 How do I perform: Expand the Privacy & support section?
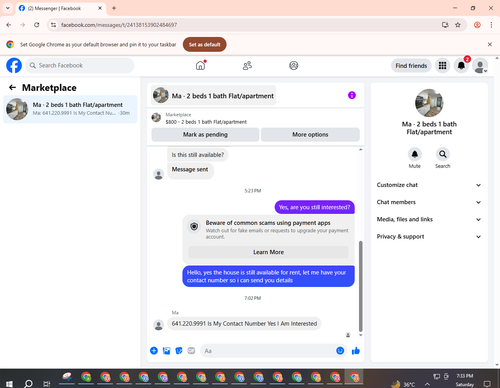pyautogui.click(x=429, y=237)
